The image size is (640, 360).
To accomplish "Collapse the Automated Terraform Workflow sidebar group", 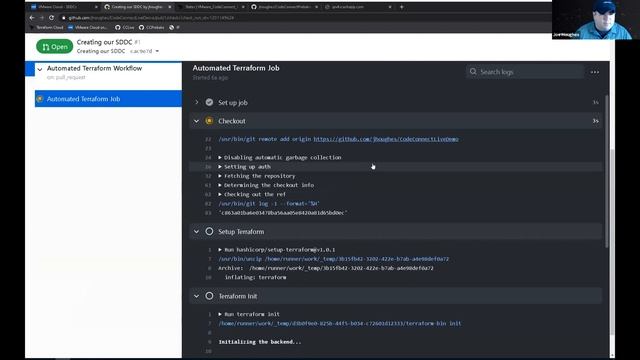I will pyautogui.click(x=40, y=69).
